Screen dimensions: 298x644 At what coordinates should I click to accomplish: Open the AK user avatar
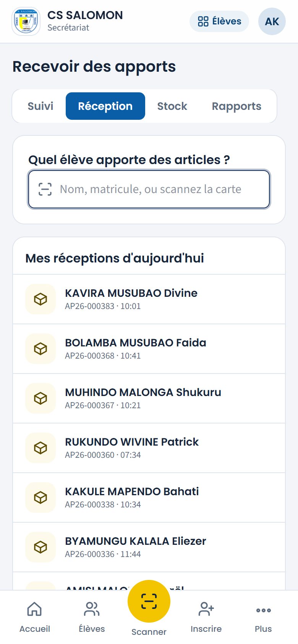[272, 21]
